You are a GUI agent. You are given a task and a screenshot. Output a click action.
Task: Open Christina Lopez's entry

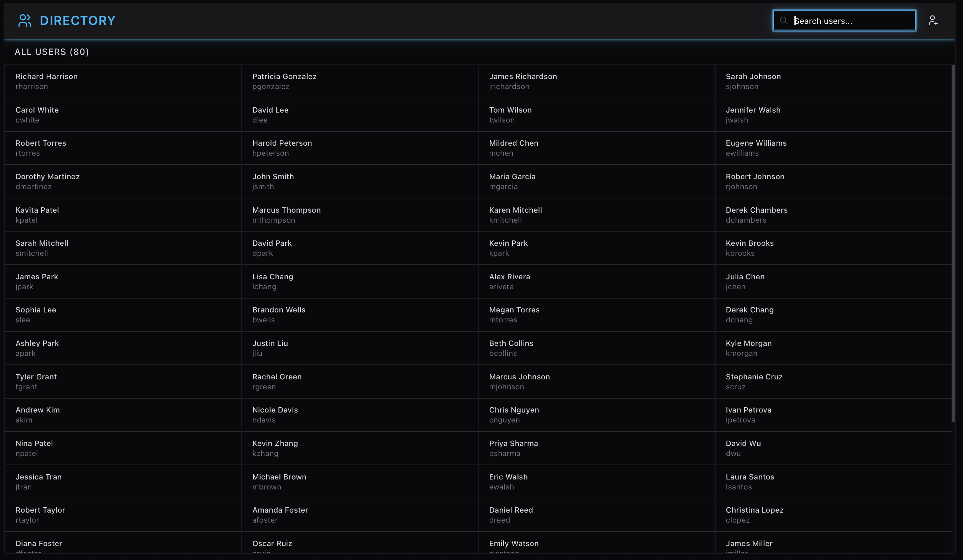pos(833,515)
